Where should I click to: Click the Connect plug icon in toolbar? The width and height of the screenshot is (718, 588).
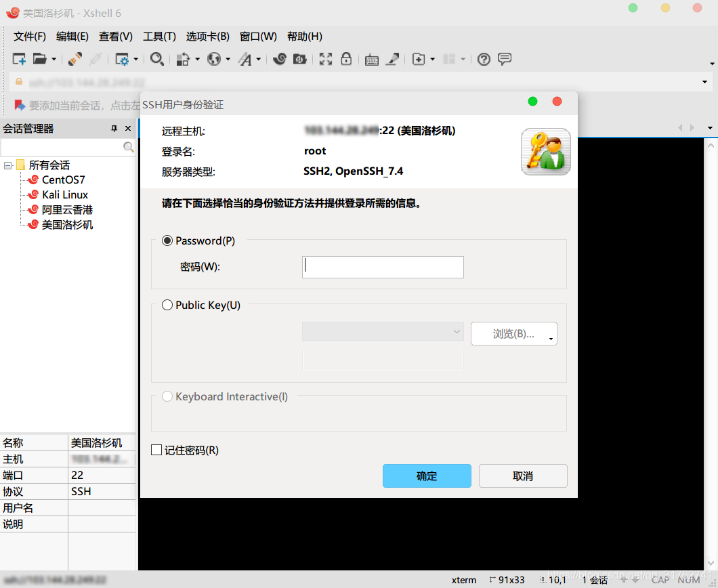tap(75, 59)
